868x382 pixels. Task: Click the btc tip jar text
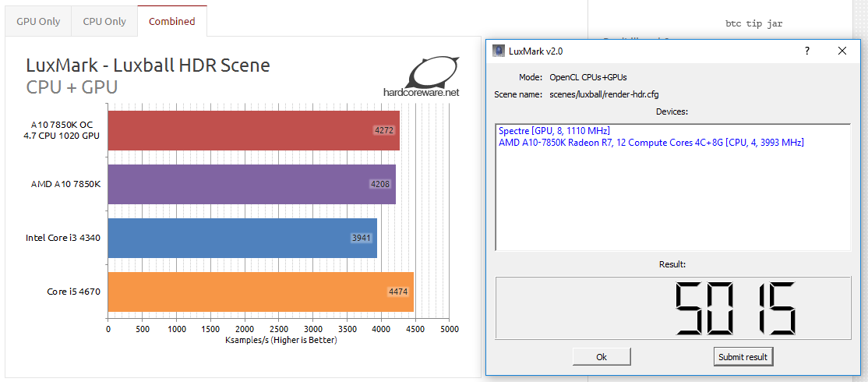[x=754, y=24]
